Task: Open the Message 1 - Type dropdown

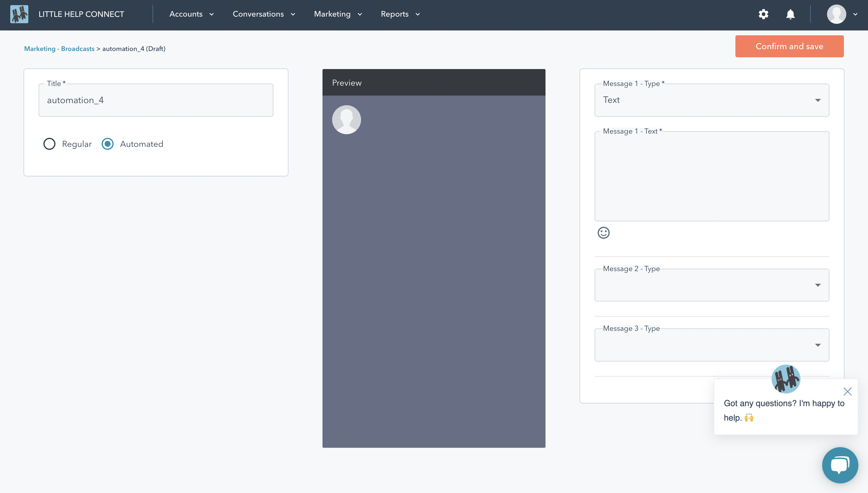Action: pos(712,100)
